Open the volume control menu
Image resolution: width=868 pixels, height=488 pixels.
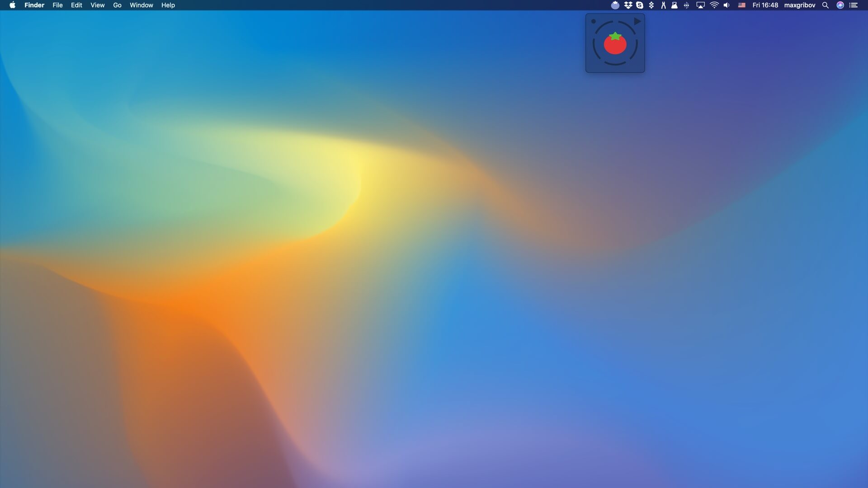726,5
